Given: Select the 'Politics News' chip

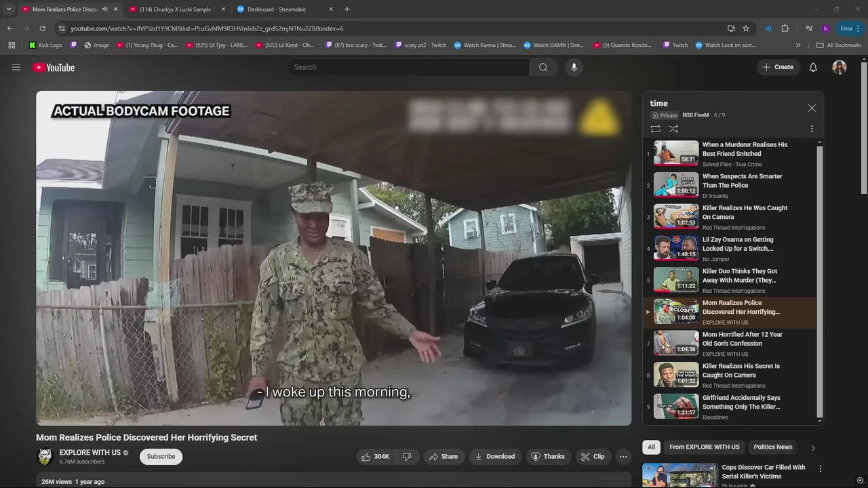Looking at the screenshot, I should click(x=773, y=447).
